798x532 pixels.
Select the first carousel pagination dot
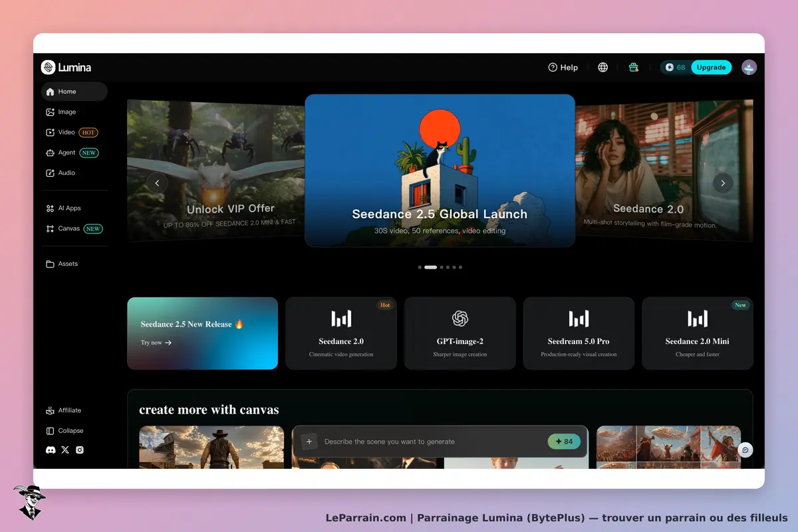pyautogui.click(x=420, y=267)
